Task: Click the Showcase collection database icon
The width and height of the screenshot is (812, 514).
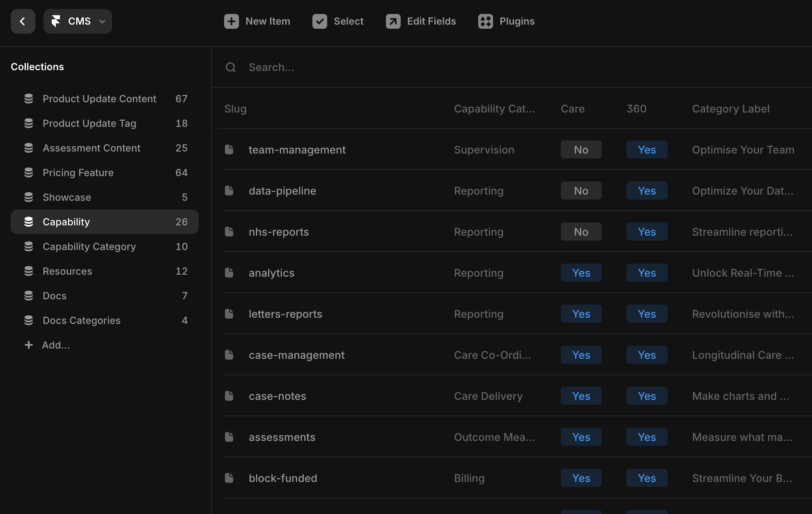Action: (x=29, y=197)
